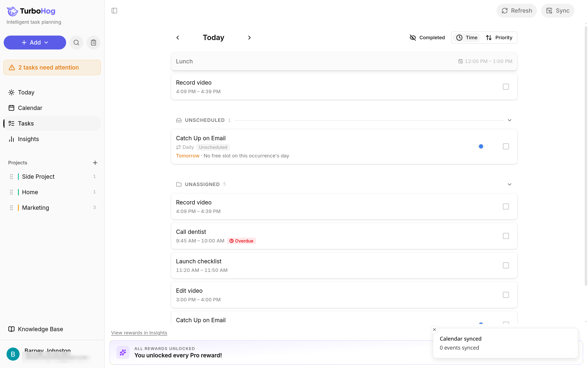Toggle Completed tasks visibility
588x368 pixels.
(x=427, y=37)
